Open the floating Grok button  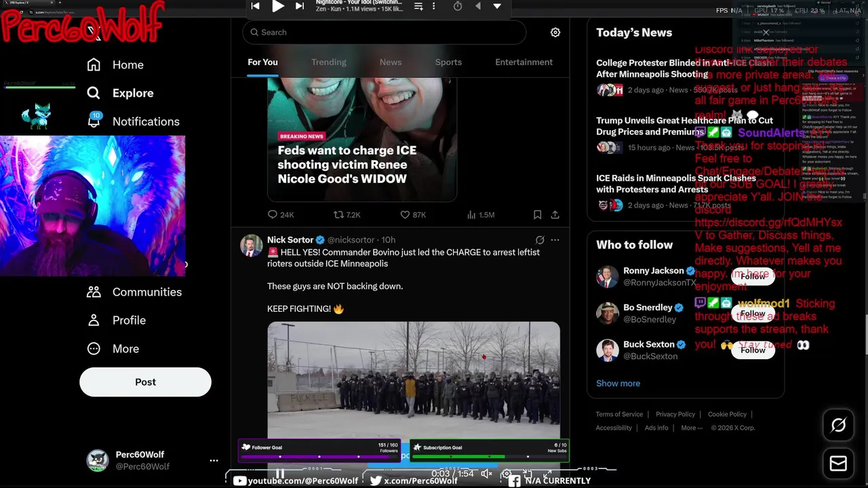(x=838, y=425)
